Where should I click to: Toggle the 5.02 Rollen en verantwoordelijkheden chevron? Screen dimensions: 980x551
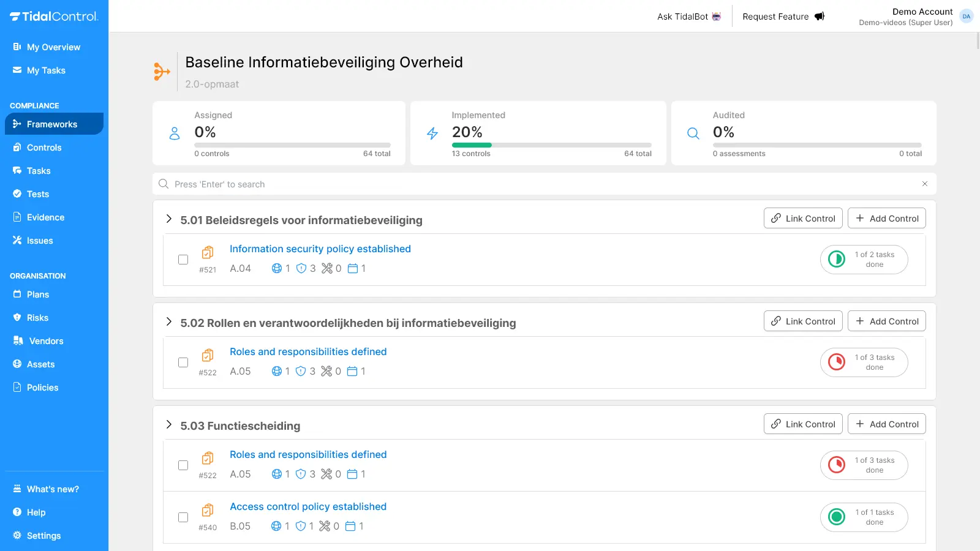tap(169, 322)
